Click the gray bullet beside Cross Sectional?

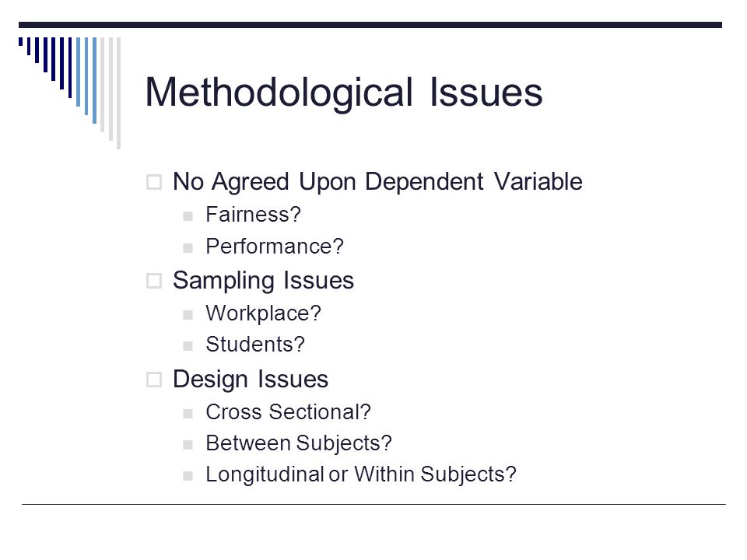[188, 413]
